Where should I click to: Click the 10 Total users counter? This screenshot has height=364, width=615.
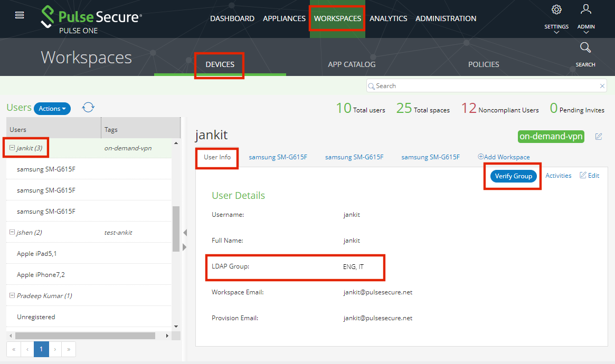361,108
